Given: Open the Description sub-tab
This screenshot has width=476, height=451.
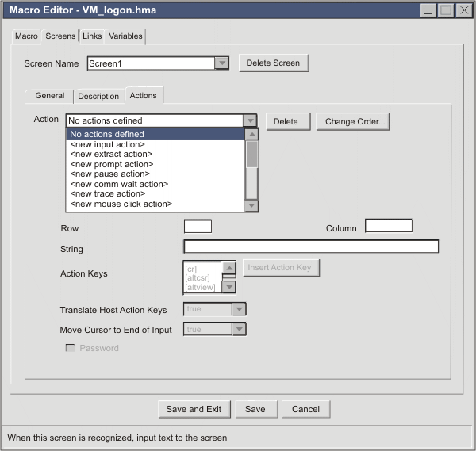Looking at the screenshot, I should tap(98, 97).
